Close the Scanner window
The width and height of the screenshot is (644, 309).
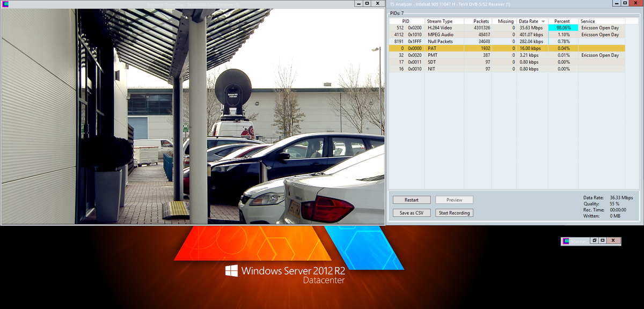[613, 241]
